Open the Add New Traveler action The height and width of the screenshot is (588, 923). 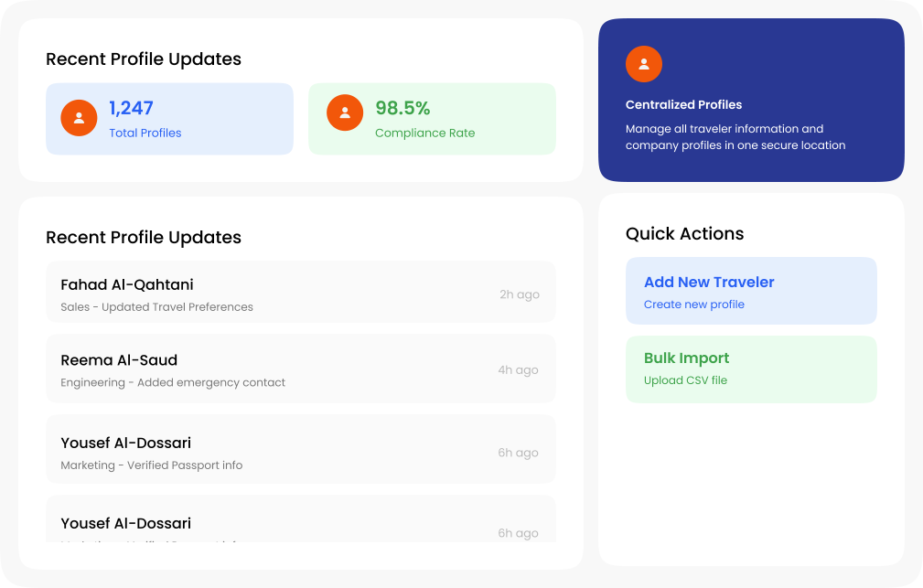point(709,283)
